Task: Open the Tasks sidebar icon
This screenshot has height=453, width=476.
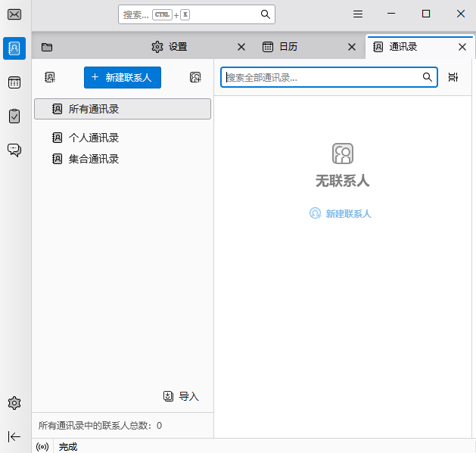Action: (x=14, y=116)
